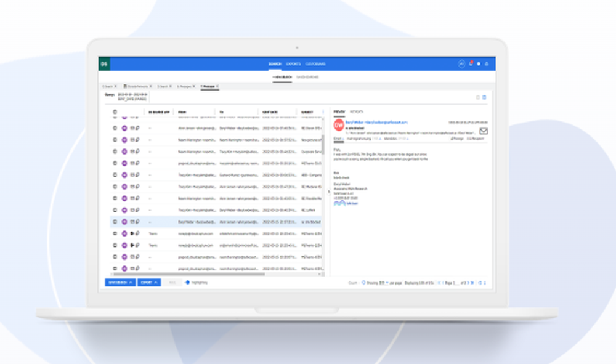Open notifications bell with red badge
616x364 pixels.
pos(471,63)
